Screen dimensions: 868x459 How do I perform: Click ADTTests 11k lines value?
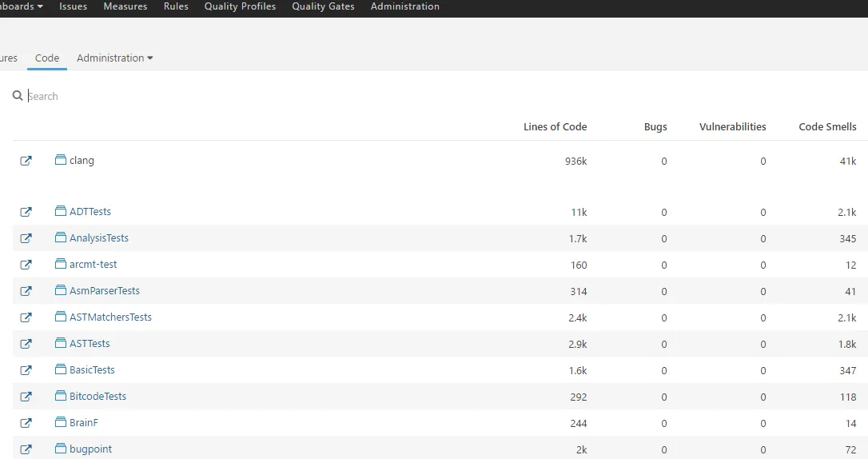point(579,213)
